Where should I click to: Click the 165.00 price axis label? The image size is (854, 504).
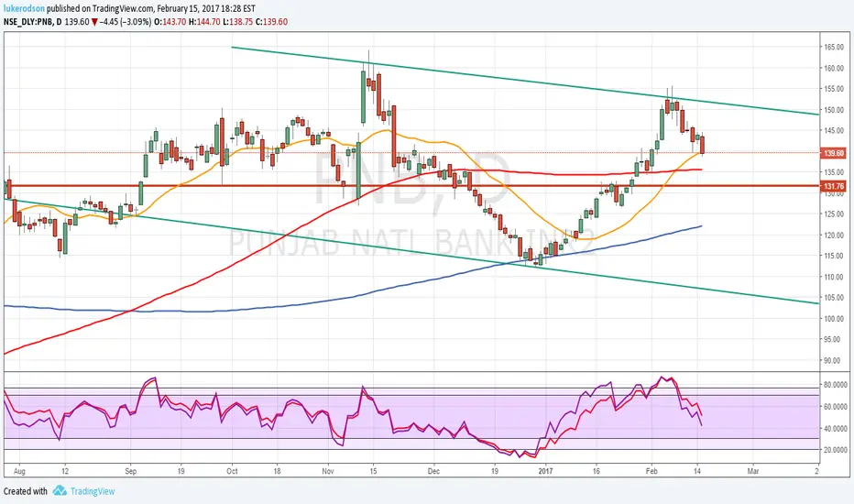(x=833, y=48)
